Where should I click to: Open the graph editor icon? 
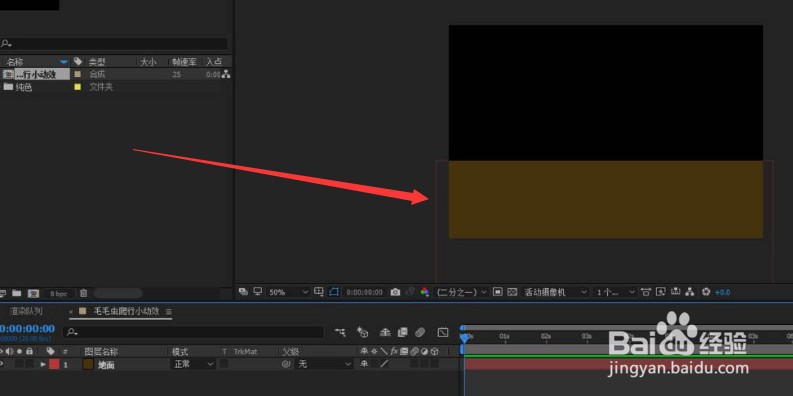[443, 332]
